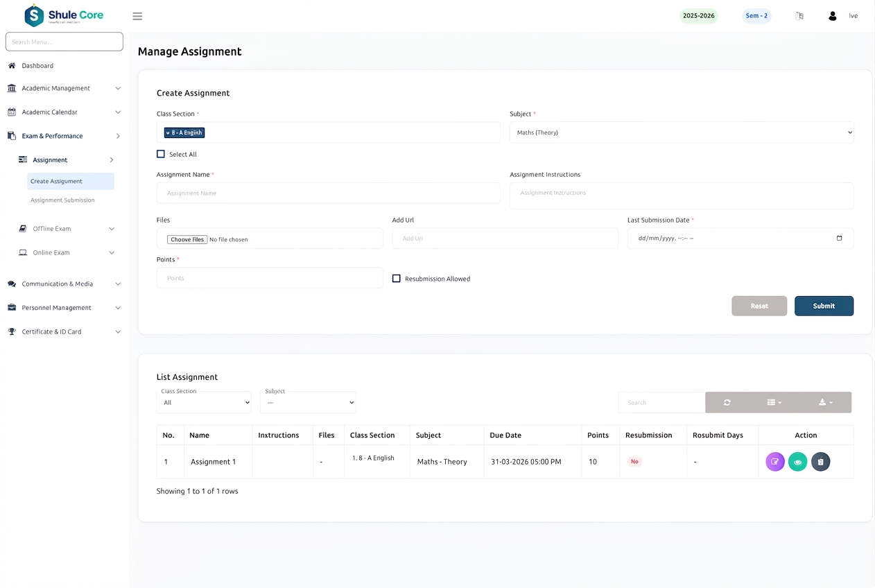Click the Academic Management building icon

[12, 88]
